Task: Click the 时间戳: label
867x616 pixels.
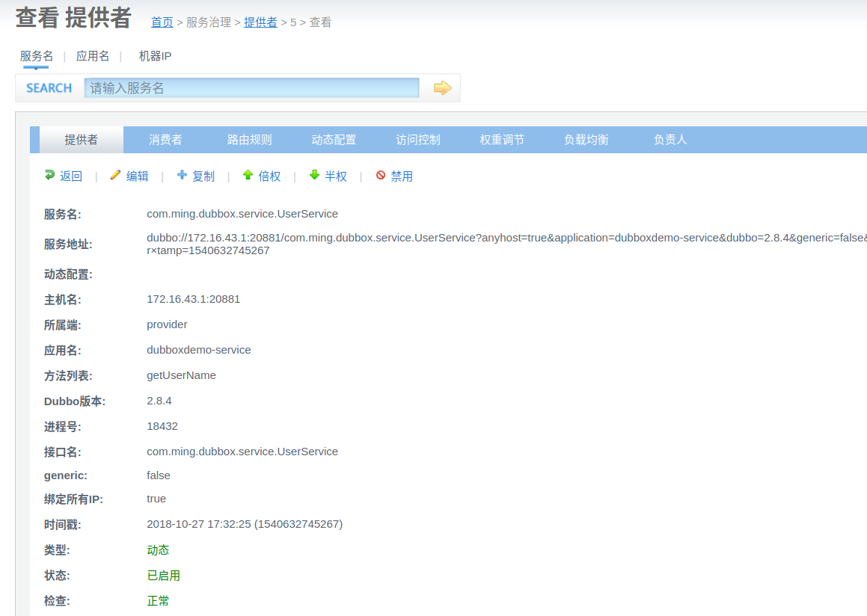Action: coord(63,524)
